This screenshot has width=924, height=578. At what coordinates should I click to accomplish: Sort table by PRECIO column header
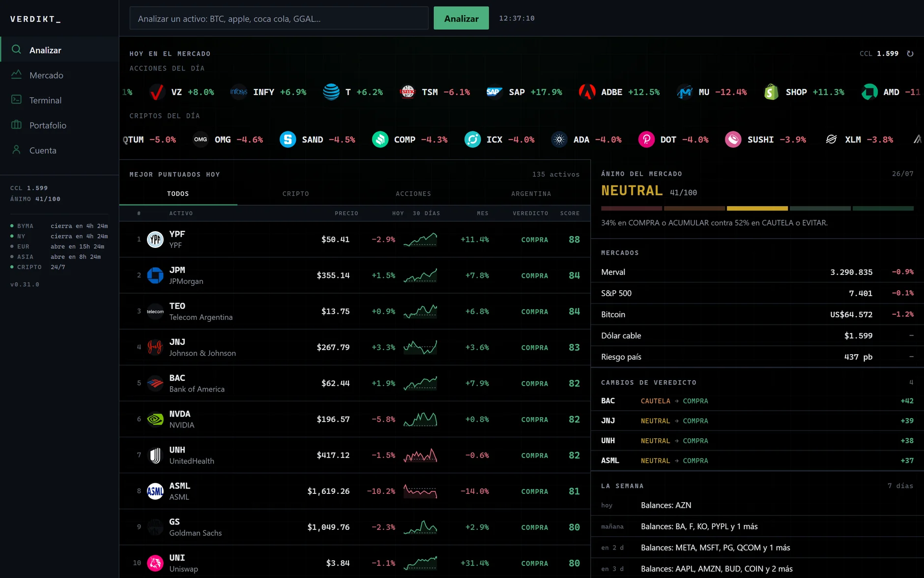346,213
